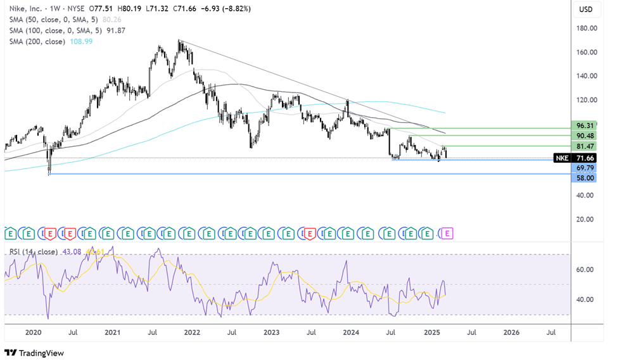Click the red earnings marker above Jul 2023
This screenshot has height=364, width=624.
[x=310, y=234]
